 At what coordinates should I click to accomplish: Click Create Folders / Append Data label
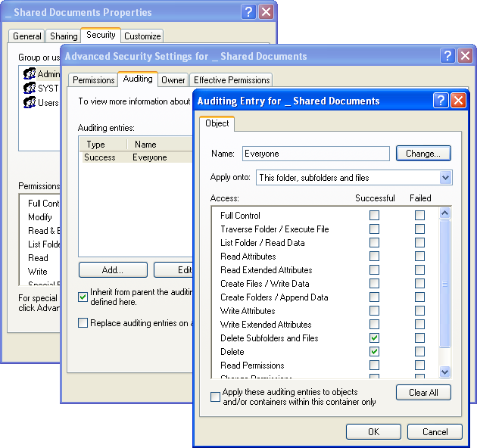274,297
